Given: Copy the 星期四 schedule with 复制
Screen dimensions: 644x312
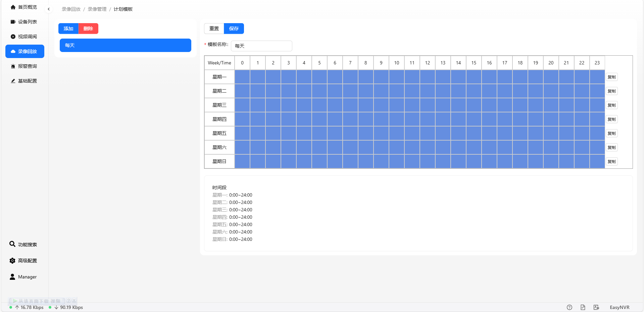Looking at the screenshot, I should 612,119.
